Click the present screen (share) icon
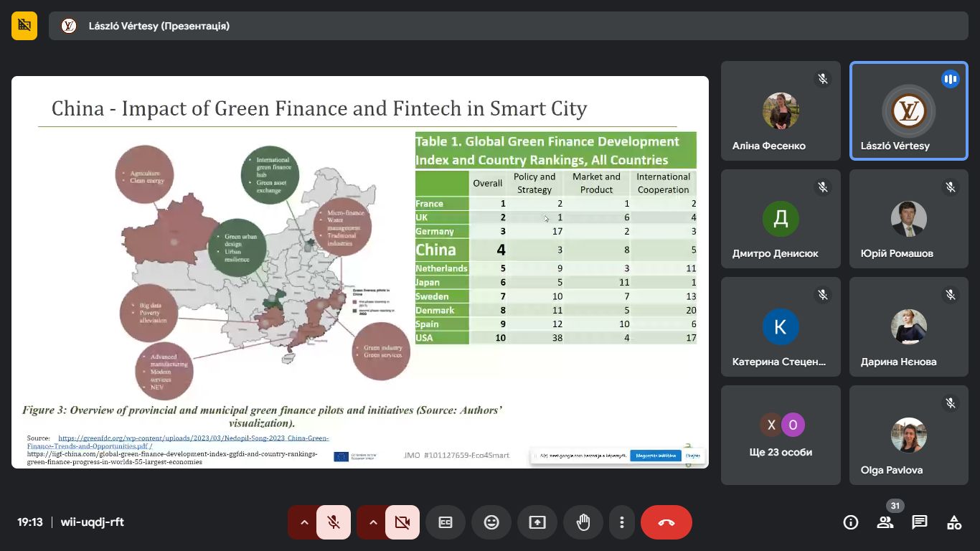Screen dimensions: 980x551 [537, 522]
